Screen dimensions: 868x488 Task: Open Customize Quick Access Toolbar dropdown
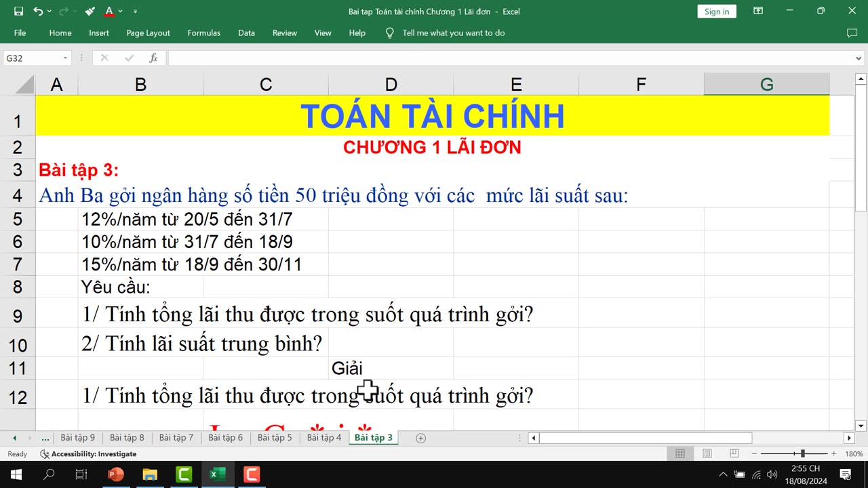click(x=135, y=12)
